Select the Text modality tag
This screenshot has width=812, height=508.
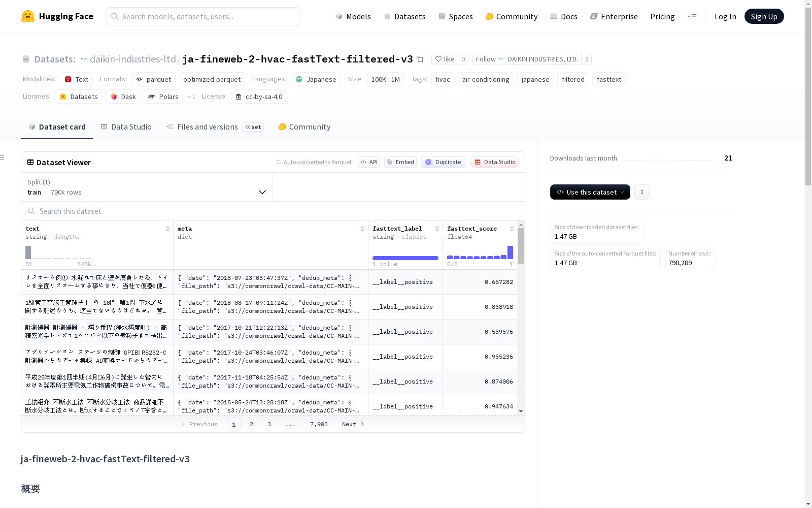tap(77, 79)
